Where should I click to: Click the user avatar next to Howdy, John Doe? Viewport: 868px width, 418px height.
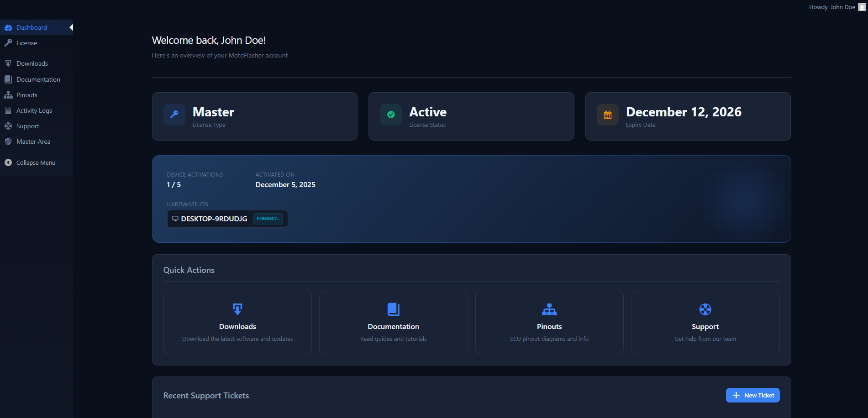pos(862,7)
